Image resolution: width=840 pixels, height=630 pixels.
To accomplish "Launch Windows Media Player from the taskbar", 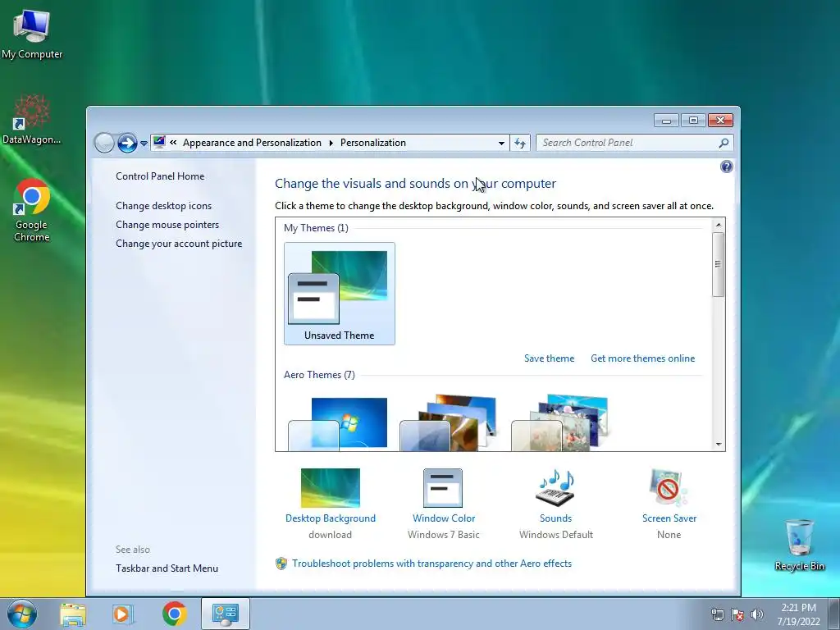I will point(122,614).
